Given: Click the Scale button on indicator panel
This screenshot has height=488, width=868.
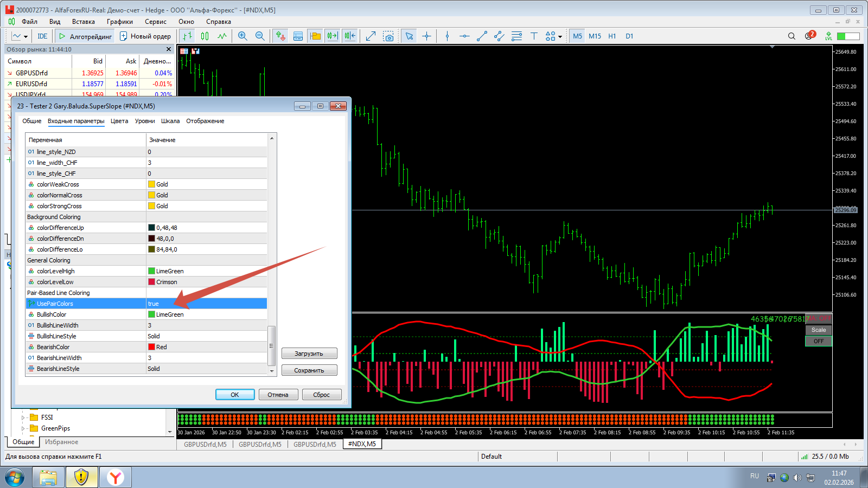Looking at the screenshot, I should (819, 330).
